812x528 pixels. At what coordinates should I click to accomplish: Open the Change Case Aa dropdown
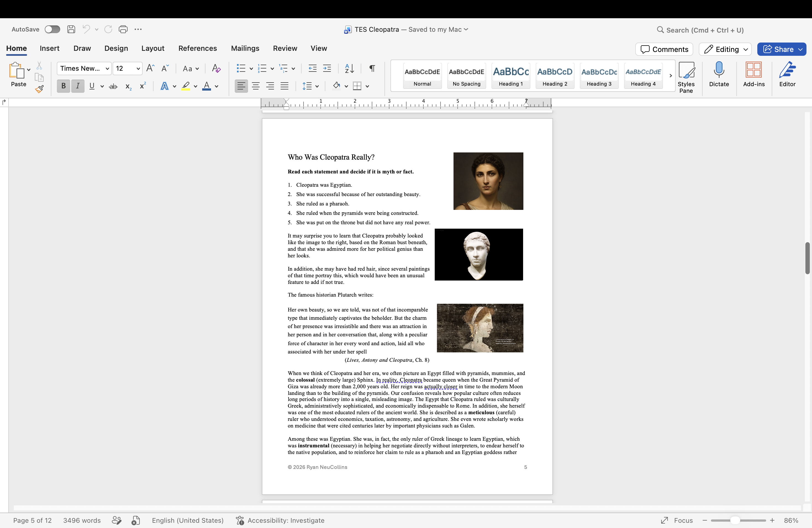(191, 68)
